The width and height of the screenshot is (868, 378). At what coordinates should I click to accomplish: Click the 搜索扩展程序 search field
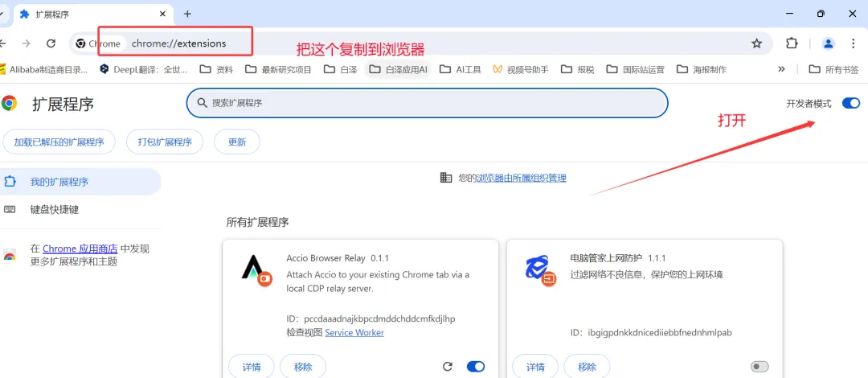427,103
